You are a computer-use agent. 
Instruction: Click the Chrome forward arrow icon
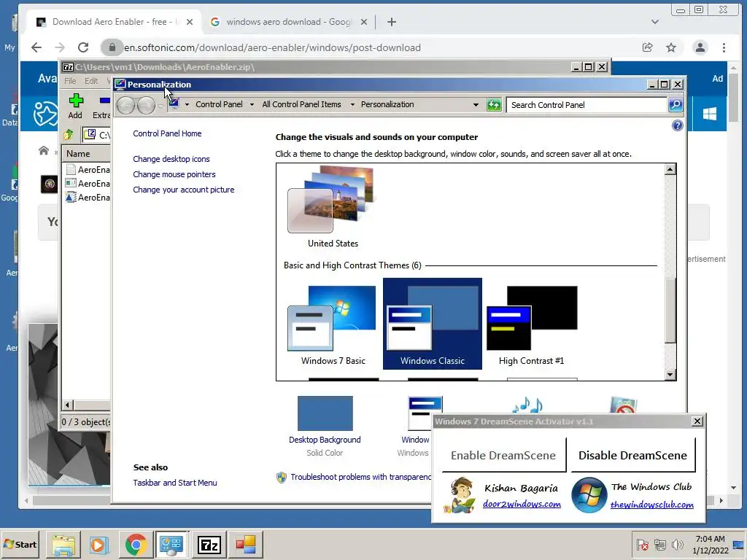60,47
